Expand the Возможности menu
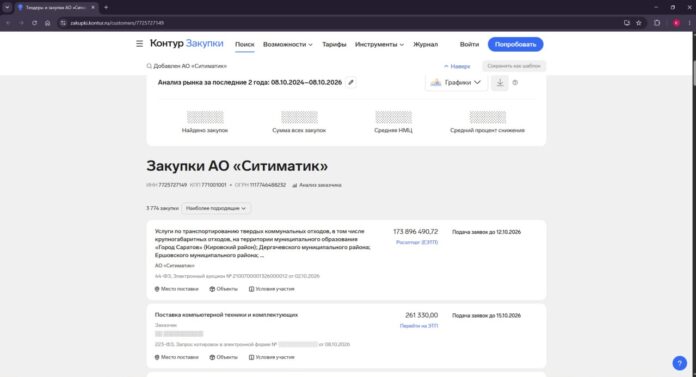 (x=288, y=44)
